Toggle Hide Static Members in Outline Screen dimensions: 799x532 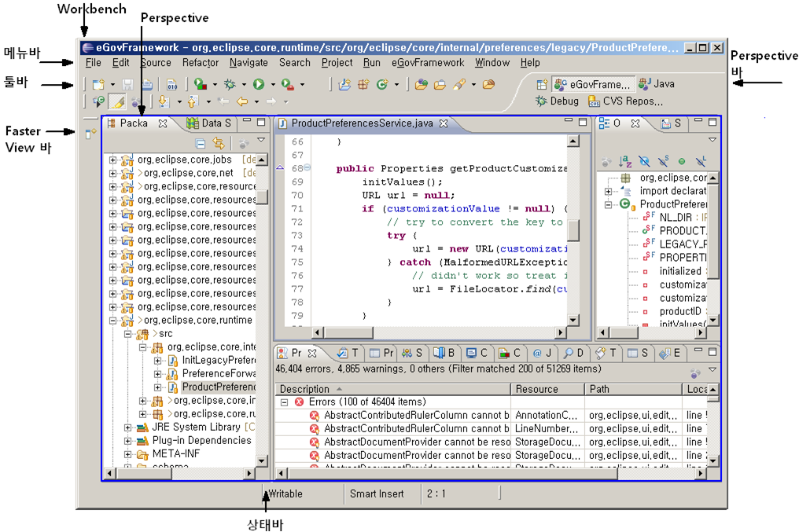click(x=663, y=160)
